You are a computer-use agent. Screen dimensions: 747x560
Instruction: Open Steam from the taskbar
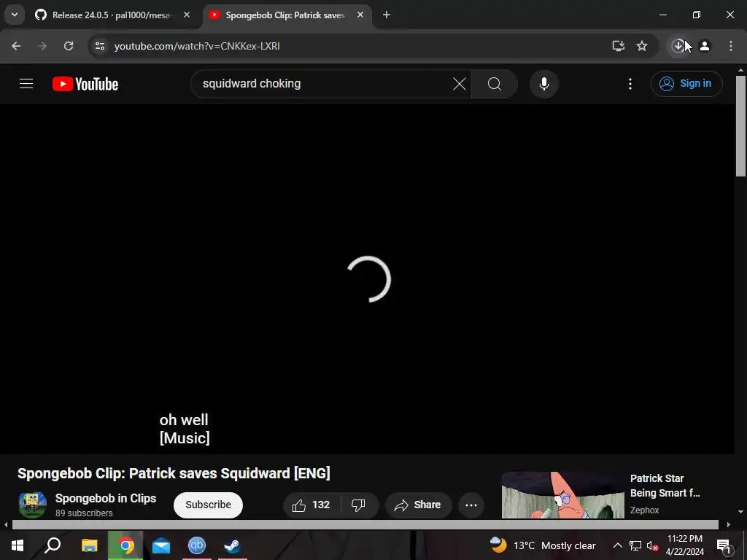(233, 545)
